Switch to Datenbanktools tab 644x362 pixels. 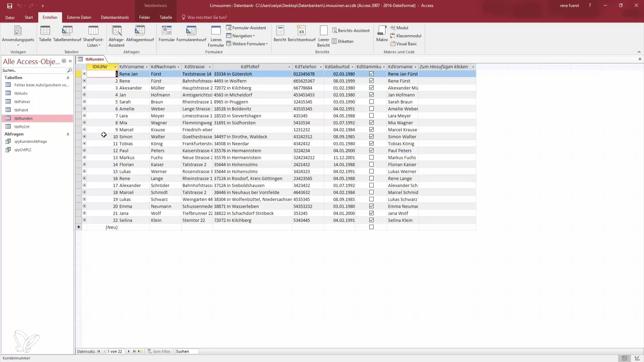[115, 17]
